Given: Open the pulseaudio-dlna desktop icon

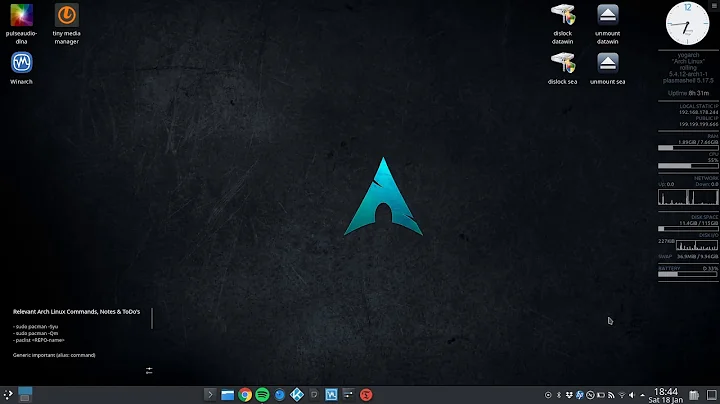Looking at the screenshot, I should [x=22, y=24].
